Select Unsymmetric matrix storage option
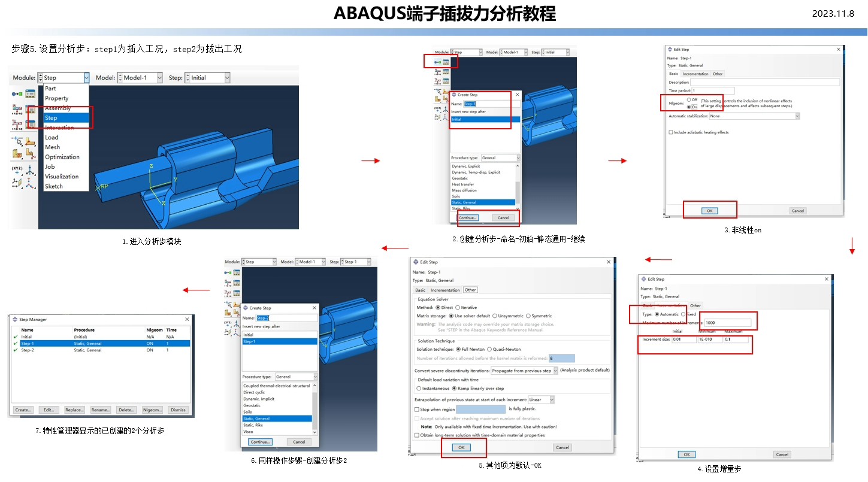Image resolution: width=868 pixels, height=482 pixels. click(x=495, y=316)
